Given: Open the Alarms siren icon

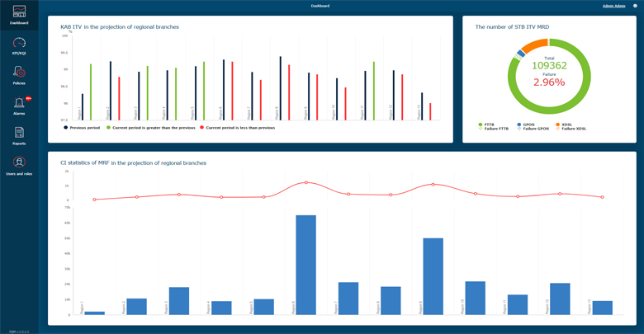Looking at the screenshot, I should click(x=19, y=104).
